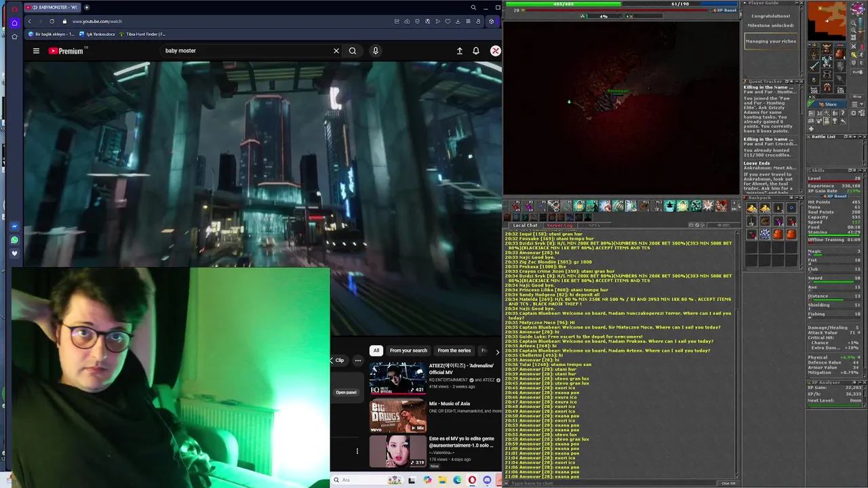Viewport: 868px width, 488px height.
Task: Click the browser search tabs magnifier
Action: point(473,7)
